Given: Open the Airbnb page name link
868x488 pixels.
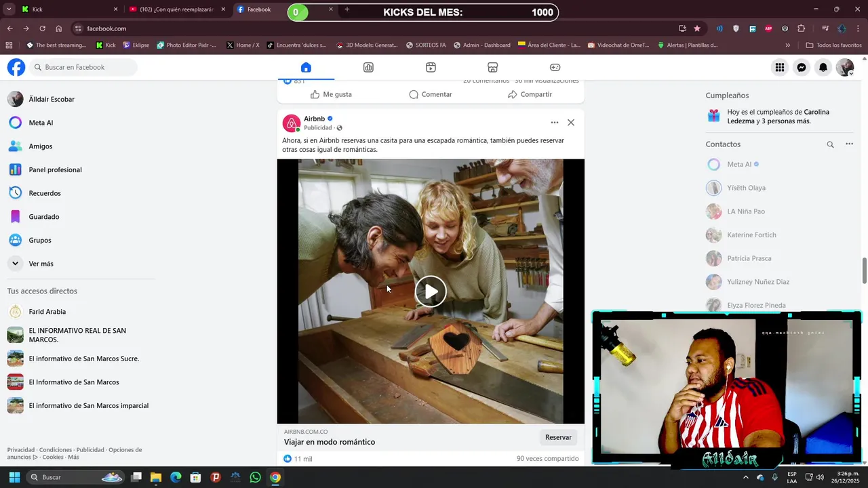Looking at the screenshot, I should point(314,119).
